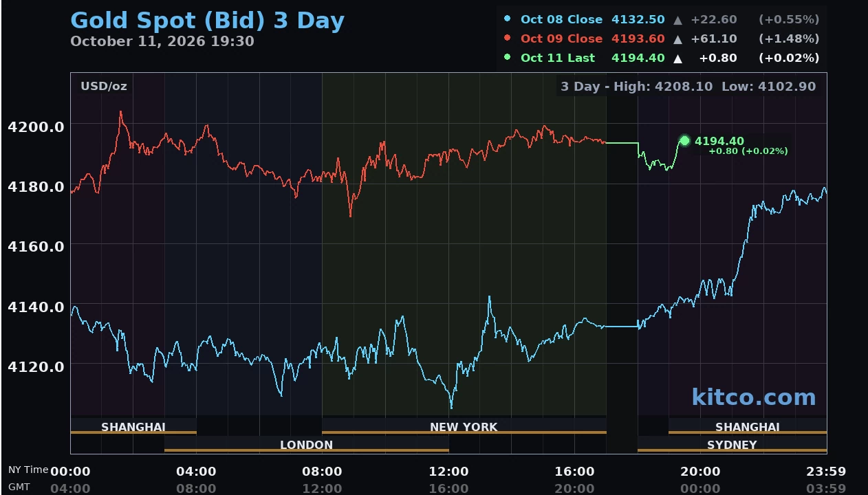Click the 3 Day High Low box
The height and width of the screenshot is (495, 868).
pos(688,87)
